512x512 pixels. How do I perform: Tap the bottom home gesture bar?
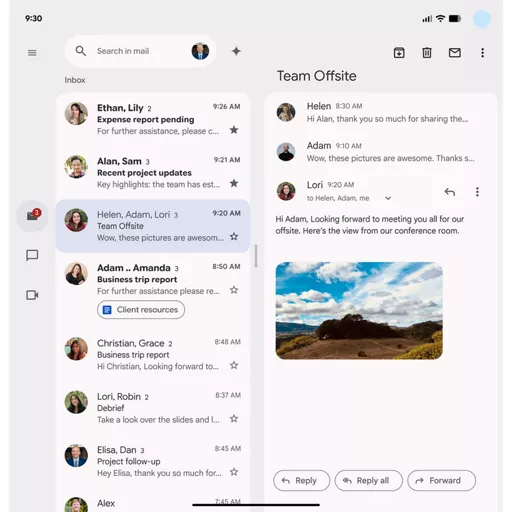click(x=256, y=505)
